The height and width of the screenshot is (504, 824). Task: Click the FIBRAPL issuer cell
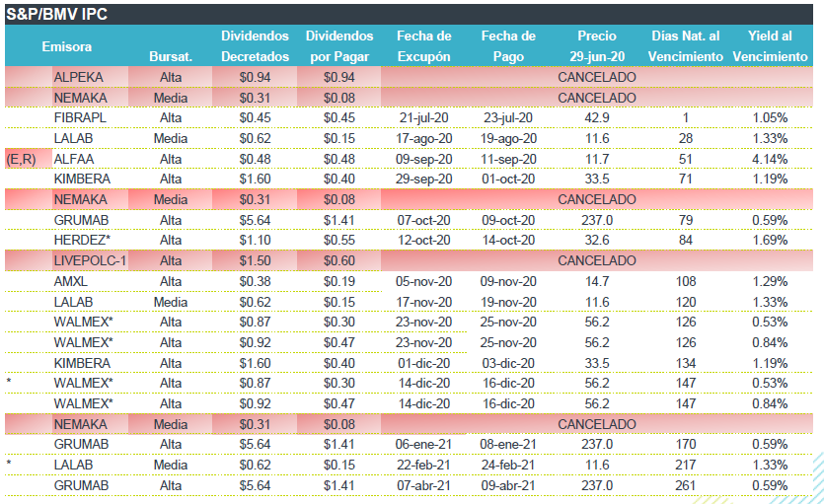coord(80,117)
